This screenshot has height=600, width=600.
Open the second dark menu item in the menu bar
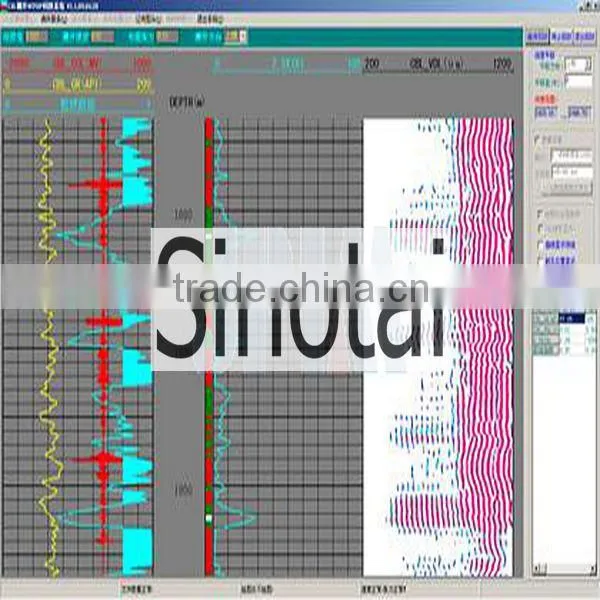(148, 19)
